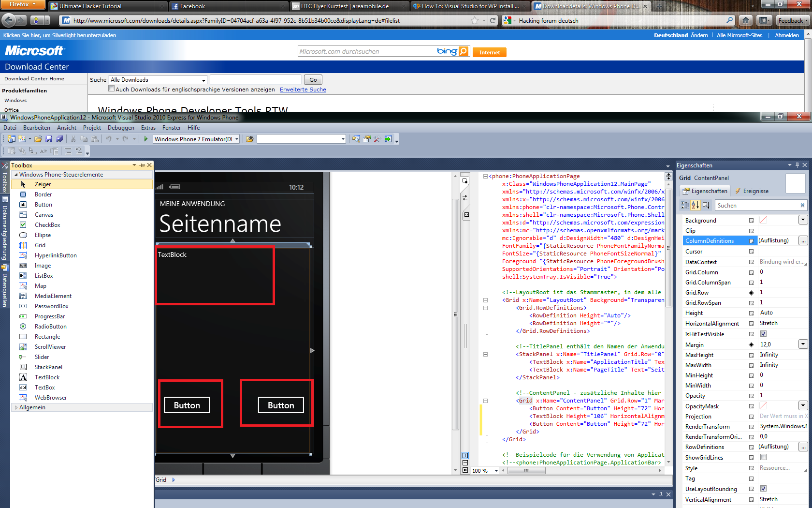Start debugging with the green play arrow
This screenshot has width=812, height=508.
click(x=146, y=139)
